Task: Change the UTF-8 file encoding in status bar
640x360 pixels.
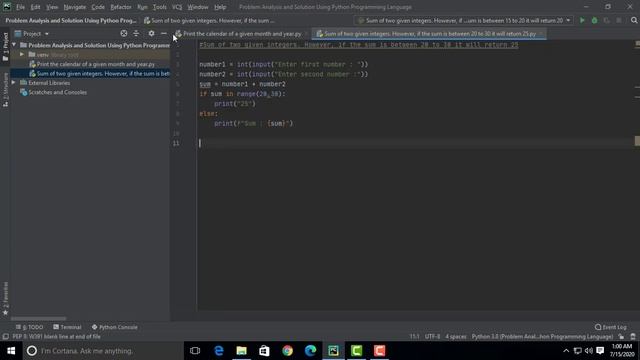Action: (x=432, y=337)
